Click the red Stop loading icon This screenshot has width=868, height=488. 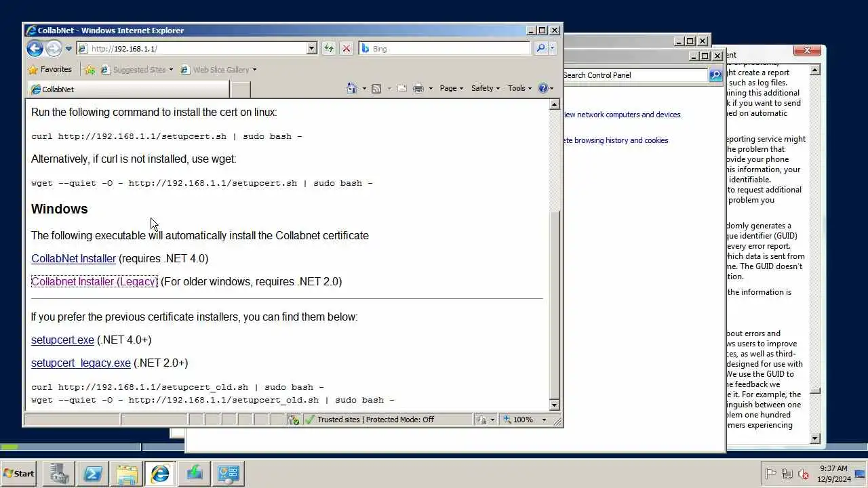pyautogui.click(x=347, y=49)
